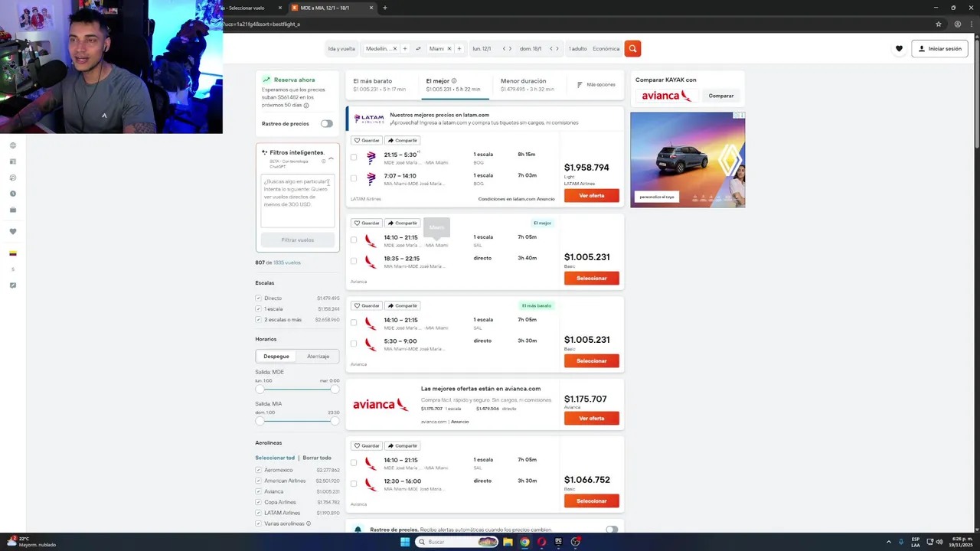The image size is (980, 551).
Task: Add another origin with plus icon
Action: click(x=405, y=48)
